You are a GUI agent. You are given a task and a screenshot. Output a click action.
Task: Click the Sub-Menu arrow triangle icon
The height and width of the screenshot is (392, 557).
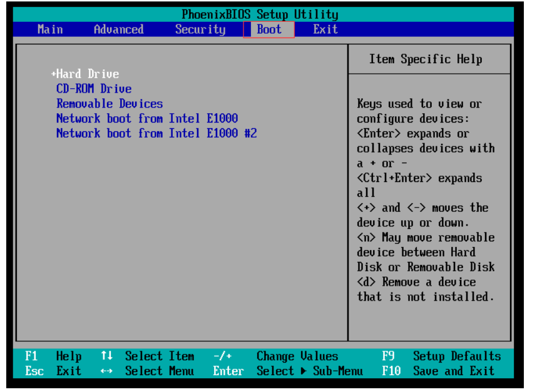(304, 371)
